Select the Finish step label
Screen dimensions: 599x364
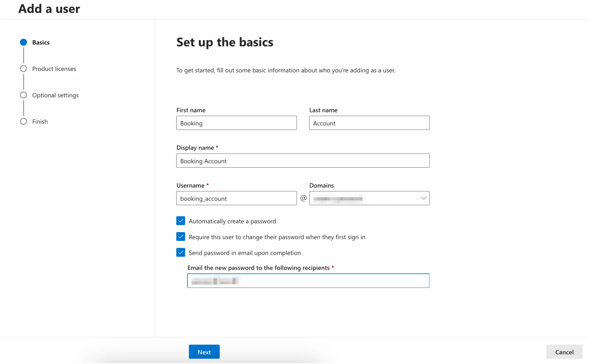pos(40,122)
